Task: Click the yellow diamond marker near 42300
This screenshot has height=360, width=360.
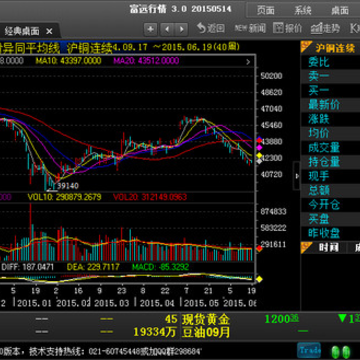Action: (x=259, y=156)
